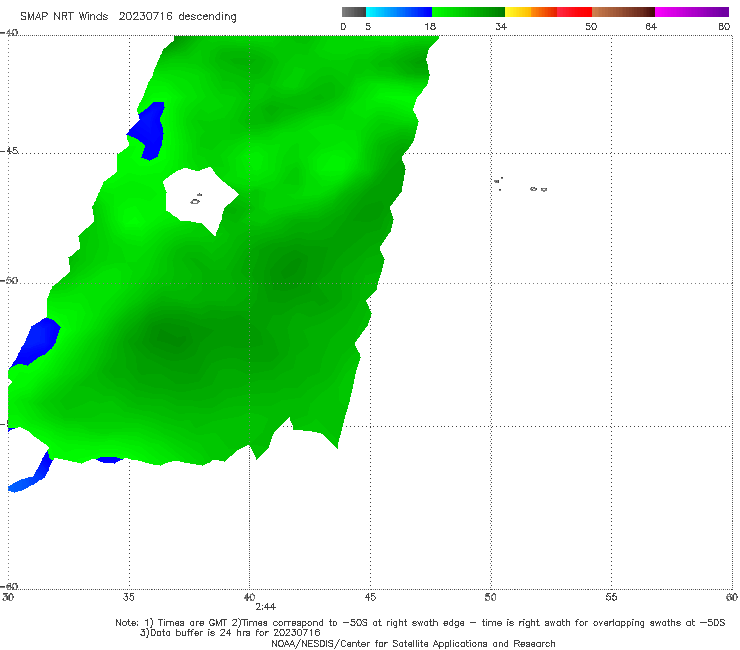Image resolution: width=740 pixels, height=650 pixels.
Task: Click the longitude axis label '30' at bottom left
Action: click(8, 598)
